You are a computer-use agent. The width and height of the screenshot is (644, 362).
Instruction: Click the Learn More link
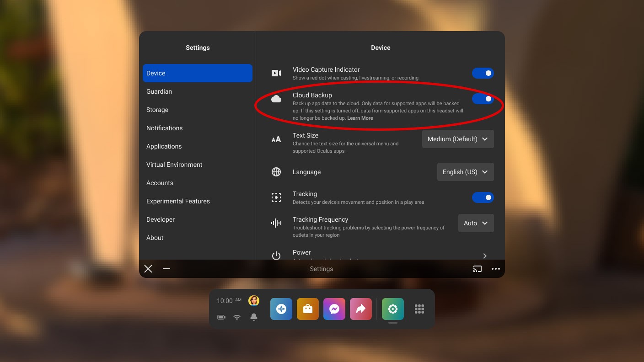pyautogui.click(x=360, y=118)
